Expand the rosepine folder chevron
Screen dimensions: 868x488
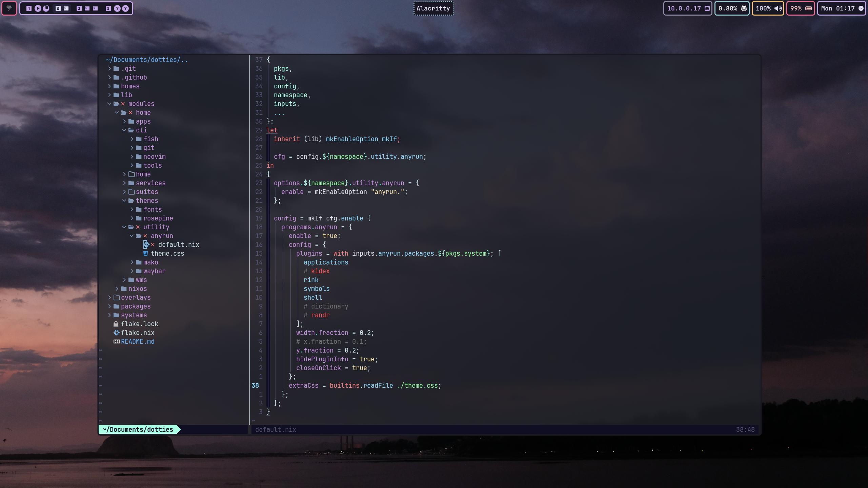(132, 218)
